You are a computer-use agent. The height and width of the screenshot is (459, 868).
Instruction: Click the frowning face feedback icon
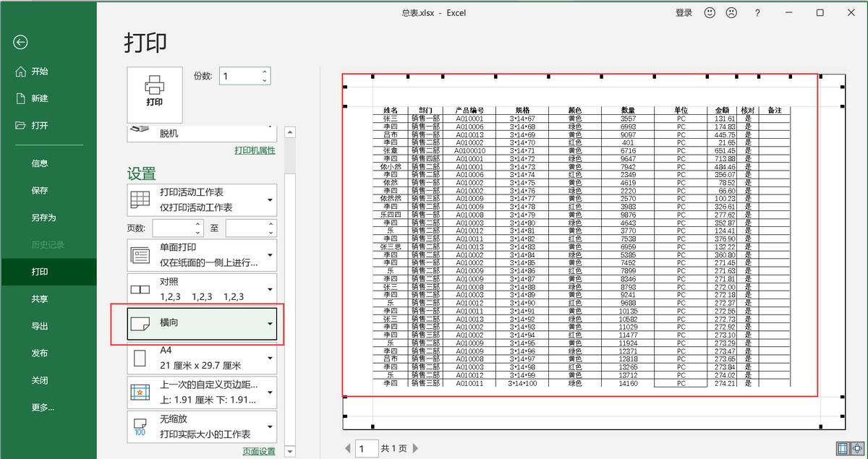point(731,13)
